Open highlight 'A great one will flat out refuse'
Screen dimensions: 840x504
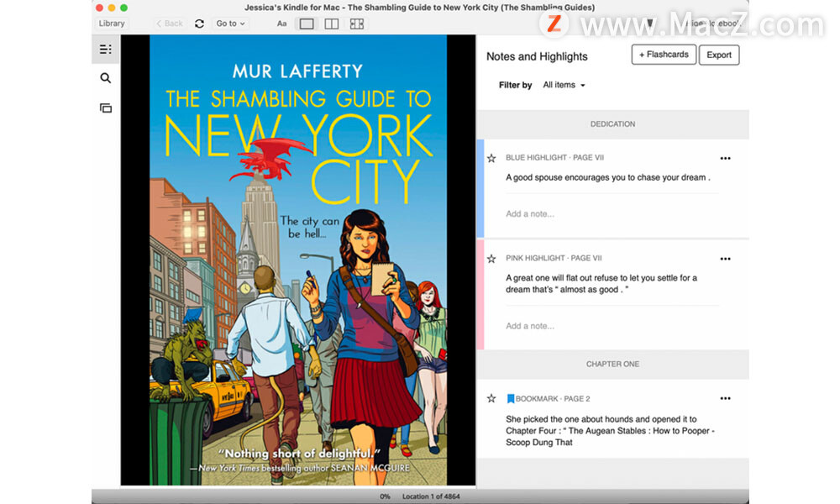(x=601, y=284)
